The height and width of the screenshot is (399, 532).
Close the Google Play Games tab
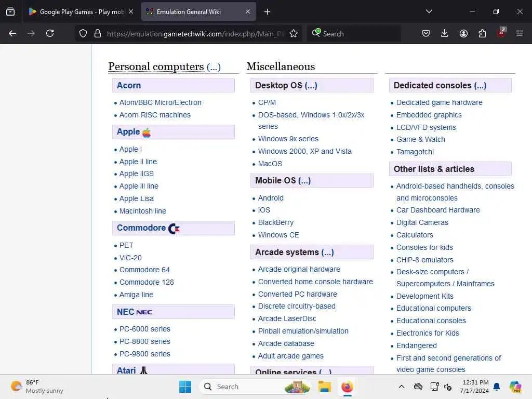click(x=131, y=11)
